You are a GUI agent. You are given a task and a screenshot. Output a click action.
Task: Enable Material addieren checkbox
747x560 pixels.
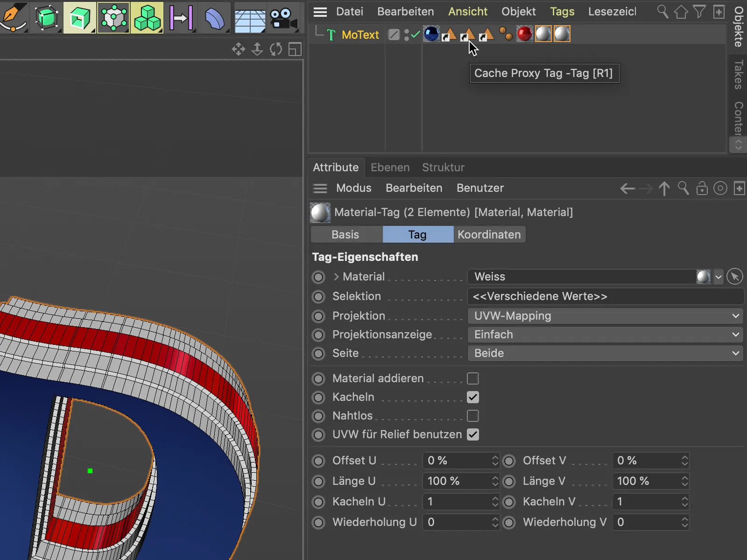pyautogui.click(x=473, y=378)
